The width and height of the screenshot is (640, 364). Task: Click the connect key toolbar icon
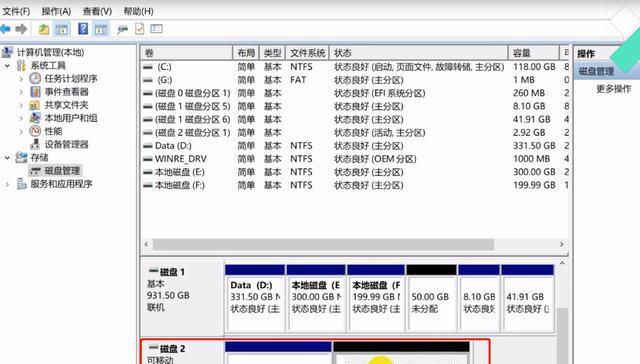coord(122,29)
